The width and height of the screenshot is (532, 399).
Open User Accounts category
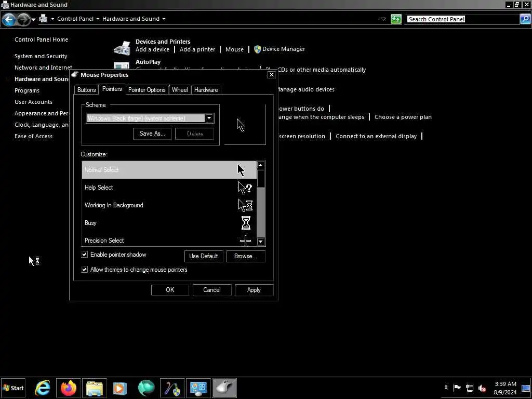click(33, 102)
